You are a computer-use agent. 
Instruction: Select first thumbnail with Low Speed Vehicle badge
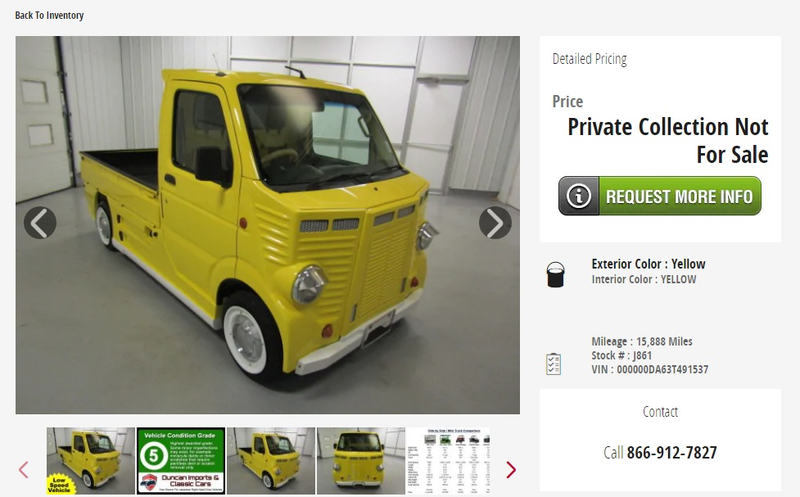91,461
